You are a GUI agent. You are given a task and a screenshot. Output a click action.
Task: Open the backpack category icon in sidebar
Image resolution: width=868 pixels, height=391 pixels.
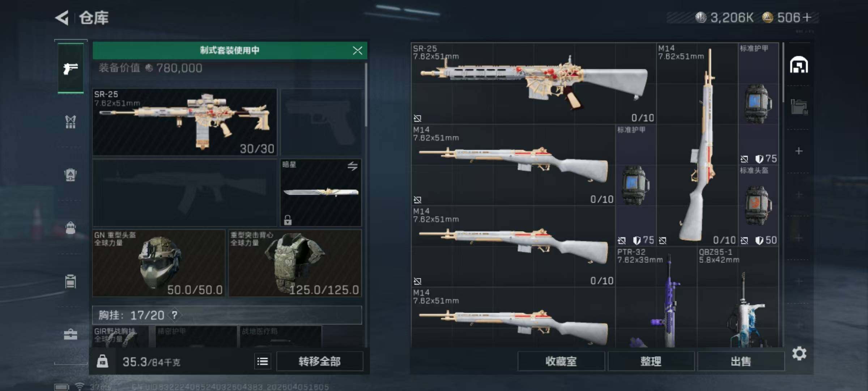click(71, 228)
